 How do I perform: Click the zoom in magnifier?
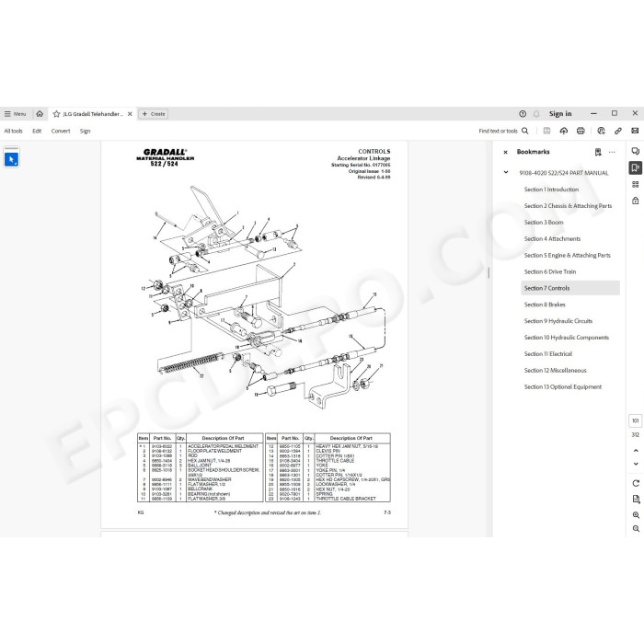[636, 514]
